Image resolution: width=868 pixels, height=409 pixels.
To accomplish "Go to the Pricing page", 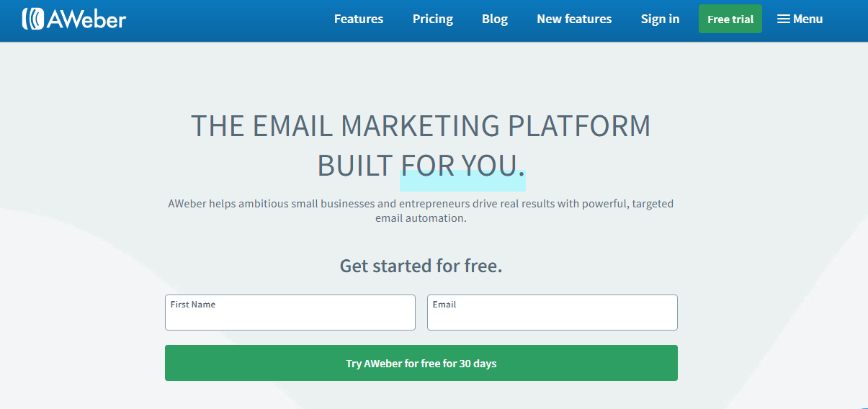I will point(433,19).
